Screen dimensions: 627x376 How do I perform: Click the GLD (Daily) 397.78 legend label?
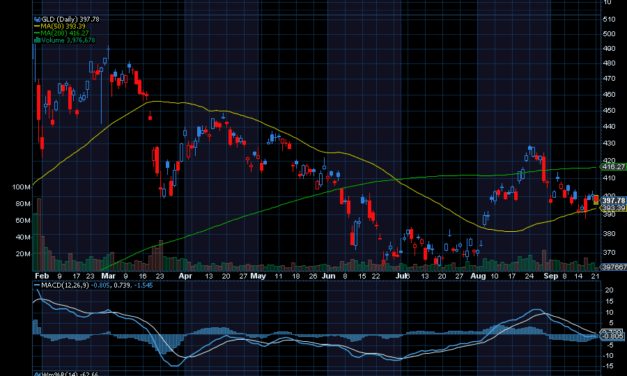[x=70, y=19]
